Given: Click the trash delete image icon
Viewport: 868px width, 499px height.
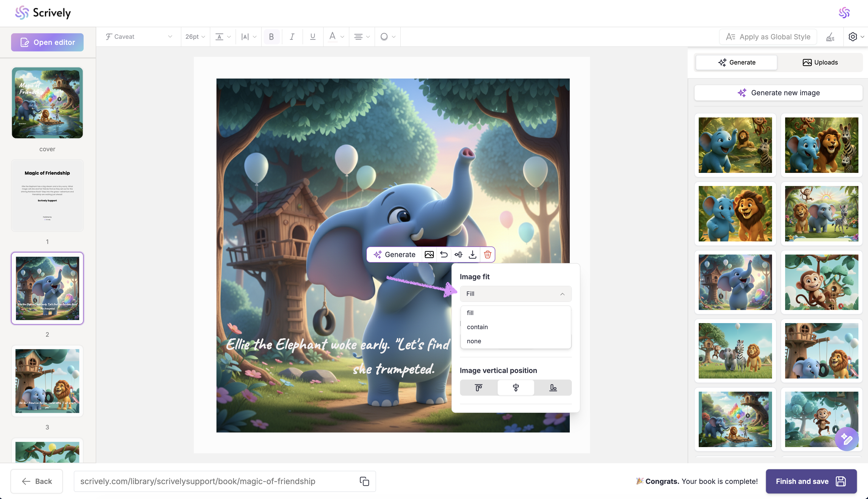Looking at the screenshot, I should (x=487, y=255).
